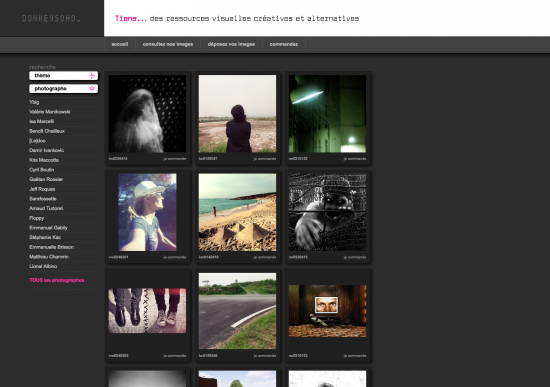Open the curved road photo

(x=237, y=311)
